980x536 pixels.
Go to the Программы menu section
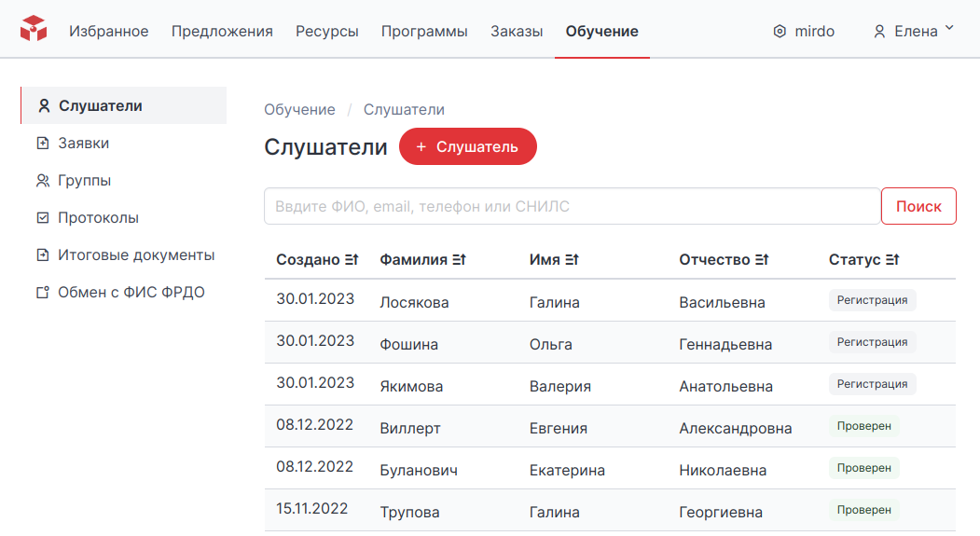[424, 31]
